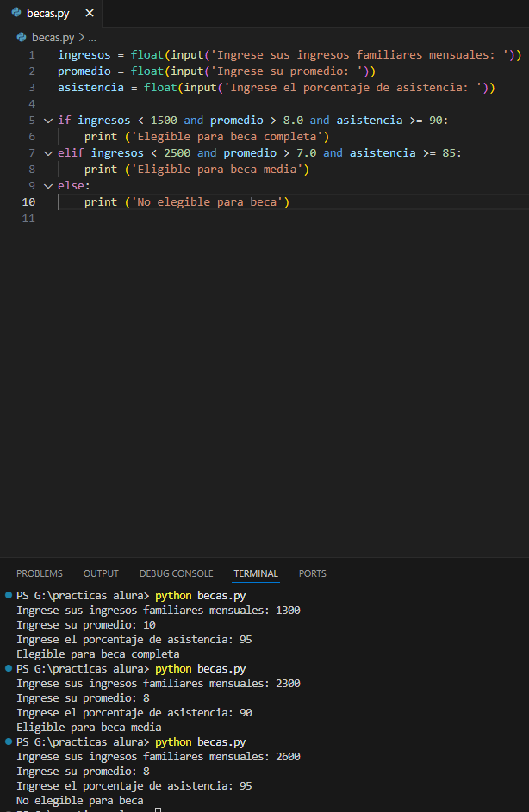Click the blue dot beside first python command
Image resolution: width=529 pixels, height=812 pixels.
coord(9,596)
